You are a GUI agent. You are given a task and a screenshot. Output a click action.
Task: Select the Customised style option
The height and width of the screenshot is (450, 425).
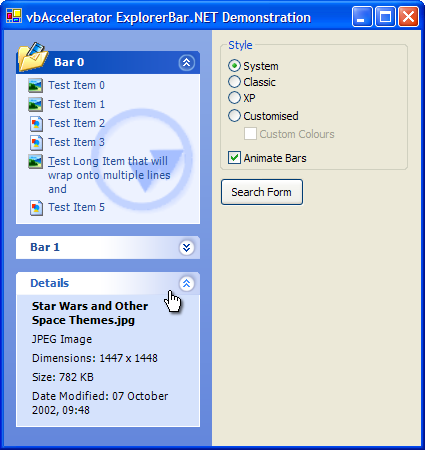234,116
